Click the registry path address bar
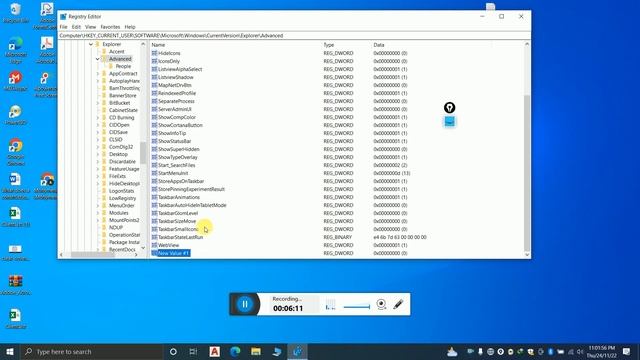 [x=294, y=36]
